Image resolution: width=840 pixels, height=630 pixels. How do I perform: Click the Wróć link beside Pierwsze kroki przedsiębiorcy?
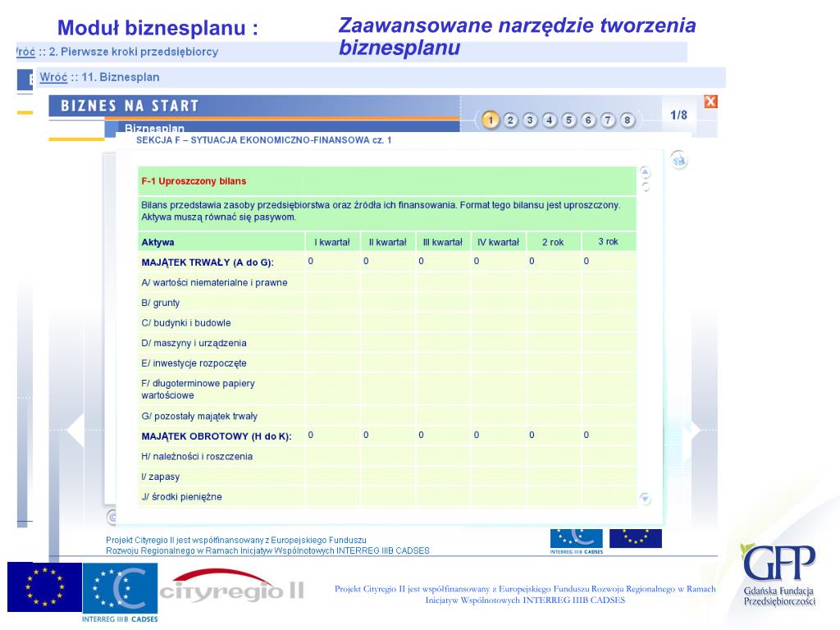(25, 52)
